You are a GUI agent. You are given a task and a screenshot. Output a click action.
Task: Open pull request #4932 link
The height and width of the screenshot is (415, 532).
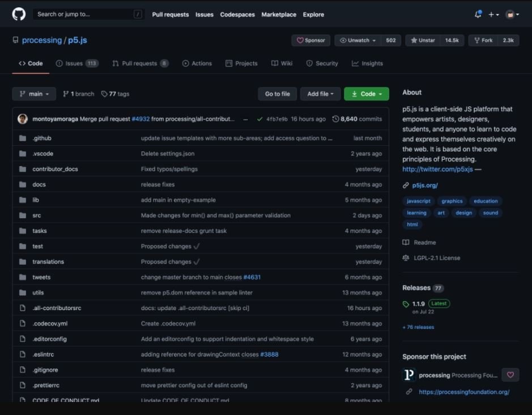point(141,119)
